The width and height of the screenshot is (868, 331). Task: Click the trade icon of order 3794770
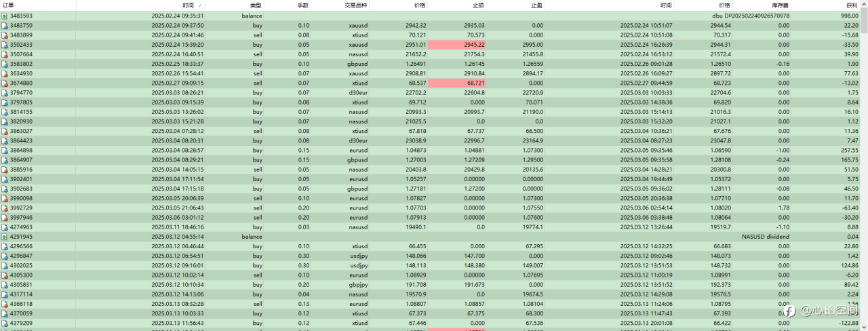click(4, 92)
